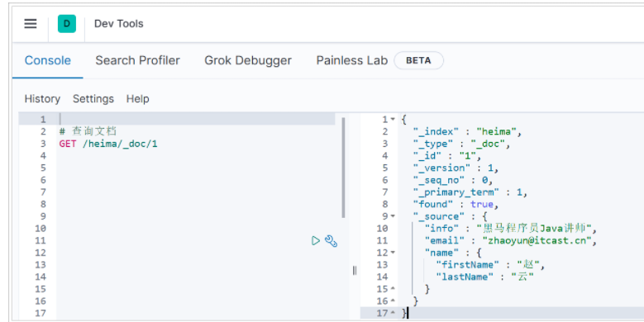Click the '"_type" : "_doc"' line
644x322 pixels.
[x=461, y=144]
